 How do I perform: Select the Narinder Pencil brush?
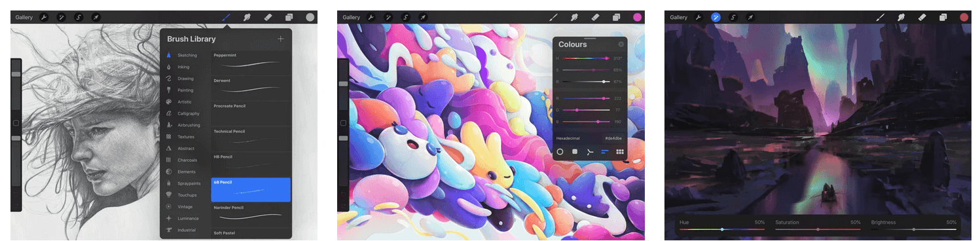point(251,215)
